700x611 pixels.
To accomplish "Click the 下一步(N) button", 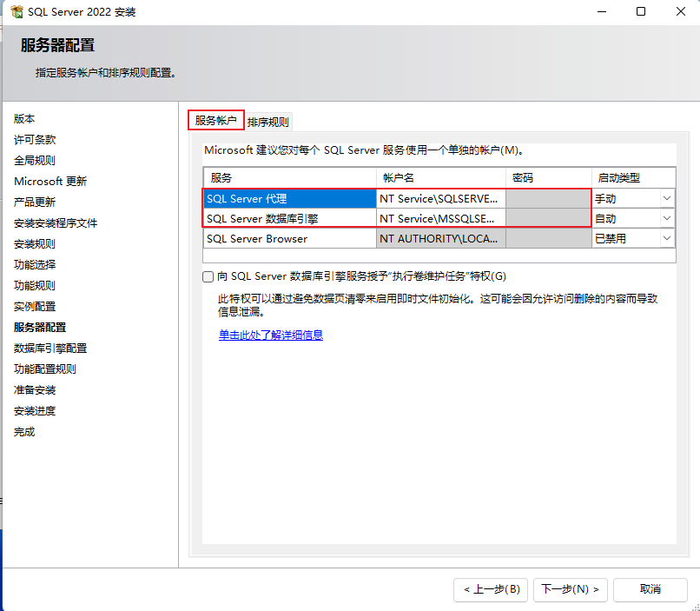I will click(x=570, y=589).
